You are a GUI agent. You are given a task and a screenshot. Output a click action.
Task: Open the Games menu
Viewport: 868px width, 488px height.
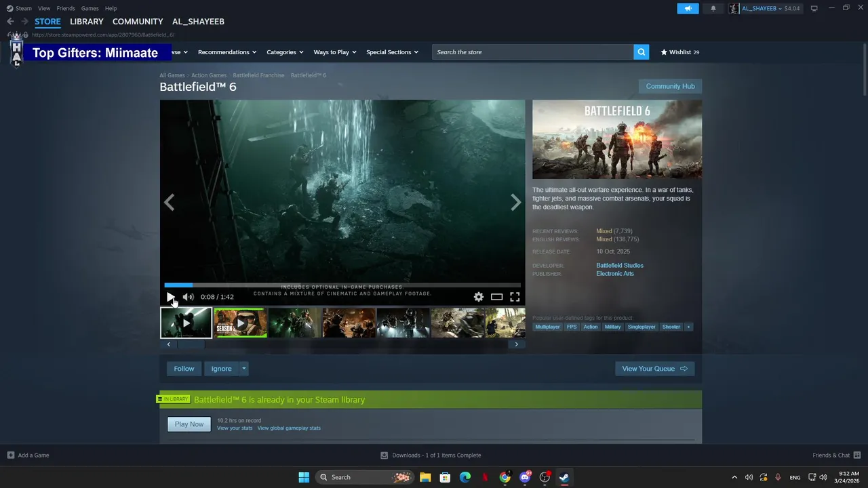[x=90, y=8]
